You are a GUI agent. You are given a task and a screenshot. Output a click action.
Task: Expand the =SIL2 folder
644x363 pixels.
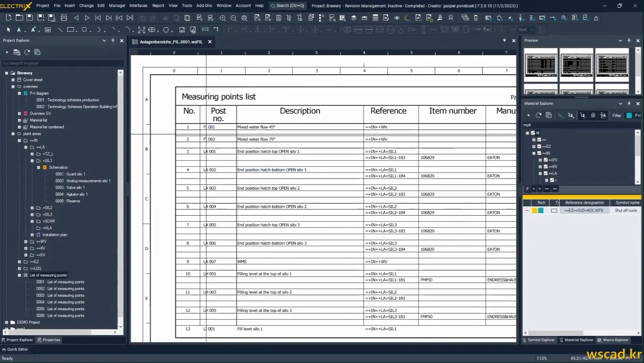click(32, 208)
